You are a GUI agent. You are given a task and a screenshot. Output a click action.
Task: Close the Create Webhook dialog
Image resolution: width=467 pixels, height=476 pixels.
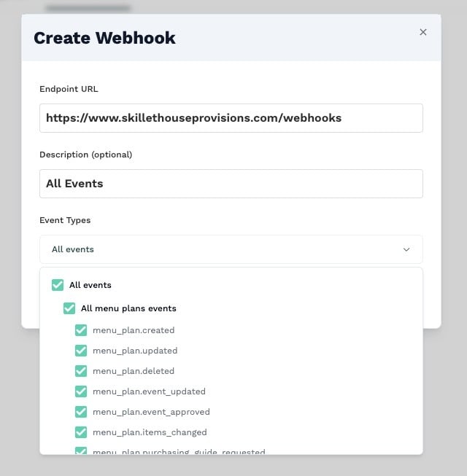423,32
